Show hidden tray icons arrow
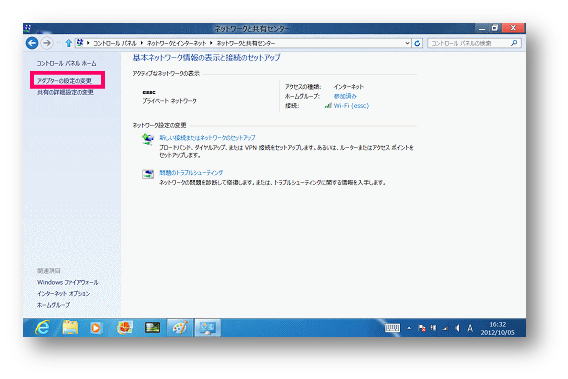The width and height of the screenshot is (568, 379). (x=409, y=328)
